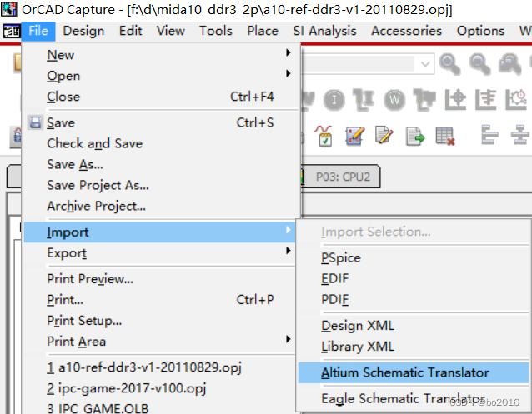Viewport: 532px width, 414px height.
Task: Open the View menu
Action: pyautogui.click(x=171, y=31)
